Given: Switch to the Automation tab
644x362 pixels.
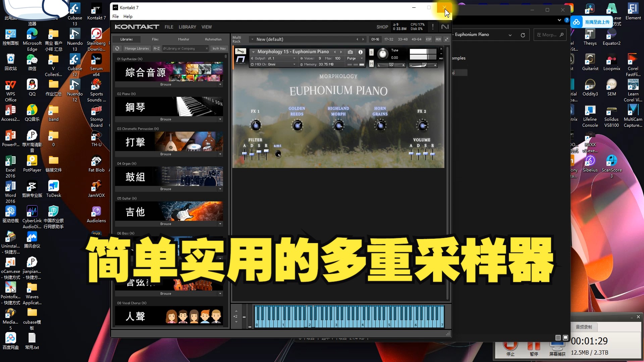Looking at the screenshot, I should 213,39.
